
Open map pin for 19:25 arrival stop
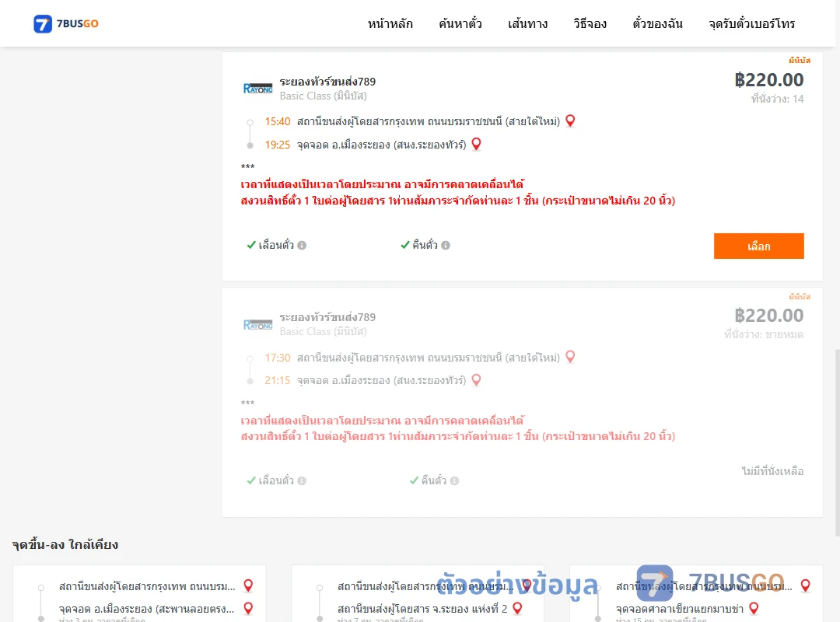point(476,144)
